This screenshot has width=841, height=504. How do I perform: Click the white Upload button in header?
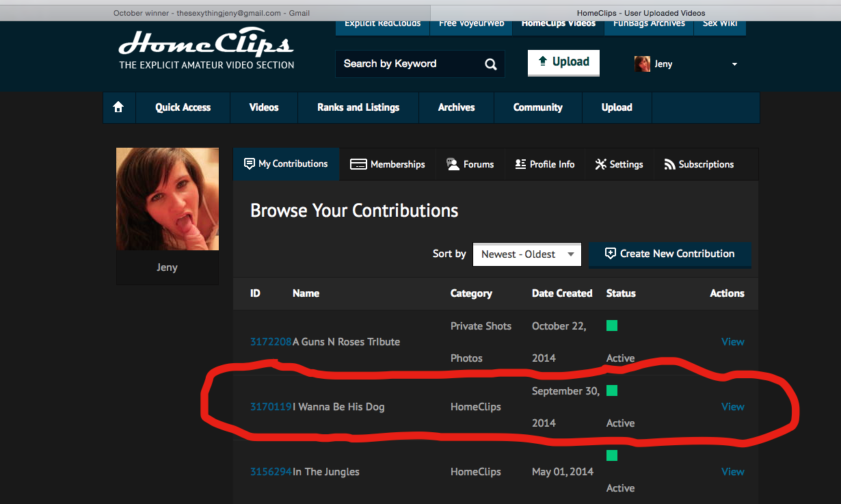point(563,62)
